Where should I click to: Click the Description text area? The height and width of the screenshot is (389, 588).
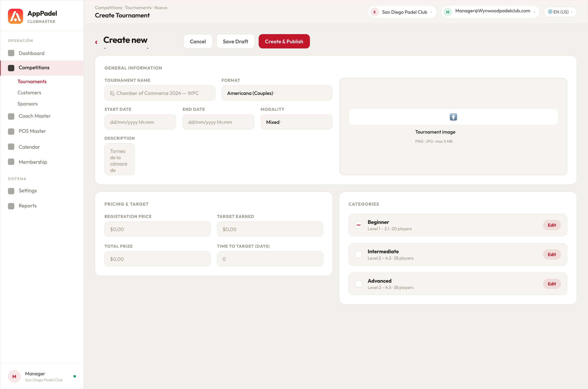point(119,159)
